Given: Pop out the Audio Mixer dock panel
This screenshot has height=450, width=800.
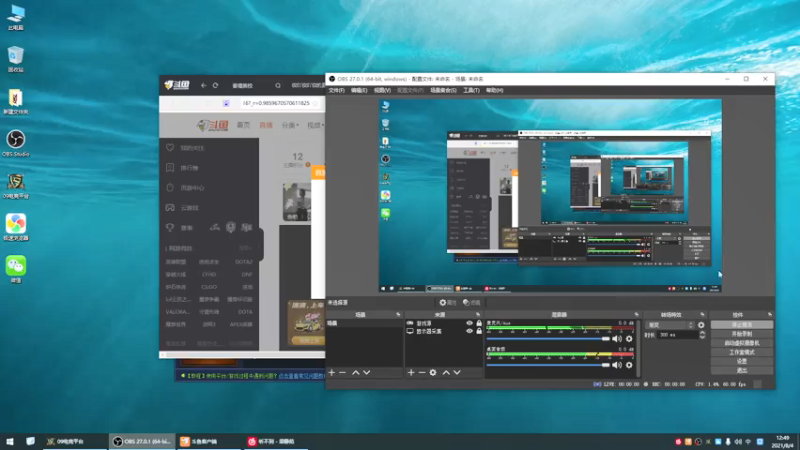Looking at the screenshot, I should click(x=636, y=315).
